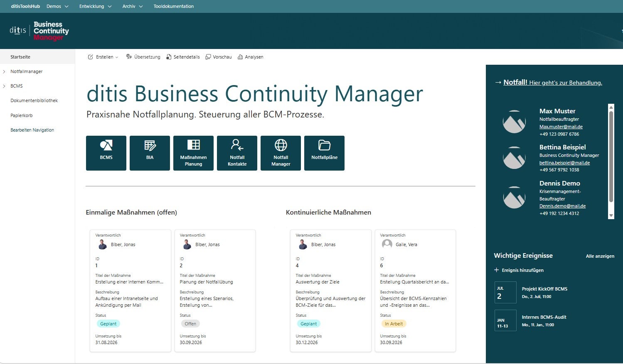Click the plus icon for Ereignis hinzufügen
623x364 pixels.
coord(496,270)
